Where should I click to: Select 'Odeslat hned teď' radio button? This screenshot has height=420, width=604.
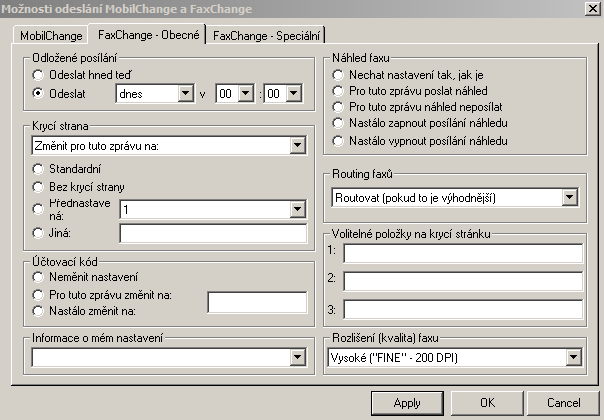tap(38, 75)
